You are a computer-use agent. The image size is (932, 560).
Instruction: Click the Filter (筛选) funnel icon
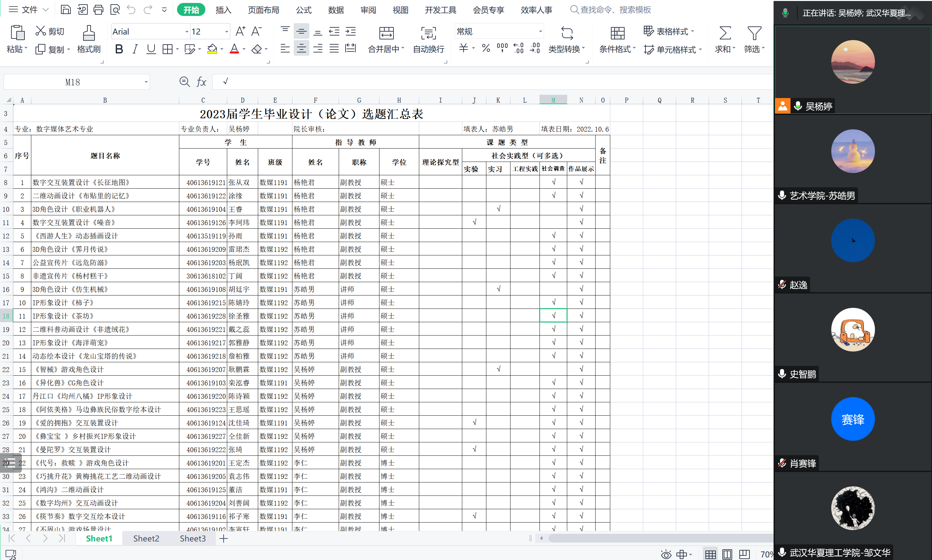pyautogui.click(x=754, y=33)
